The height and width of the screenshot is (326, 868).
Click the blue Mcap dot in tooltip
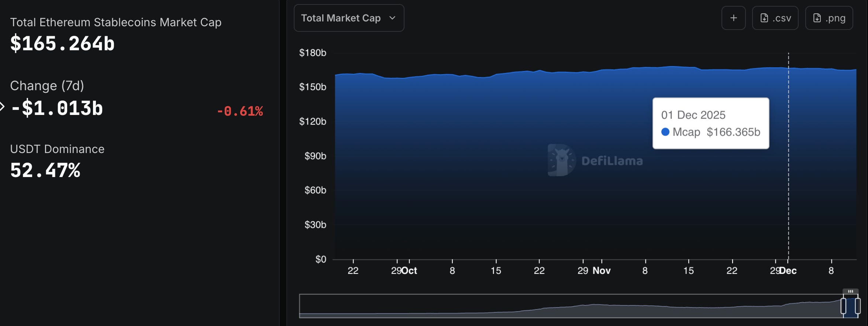point(665,132)
